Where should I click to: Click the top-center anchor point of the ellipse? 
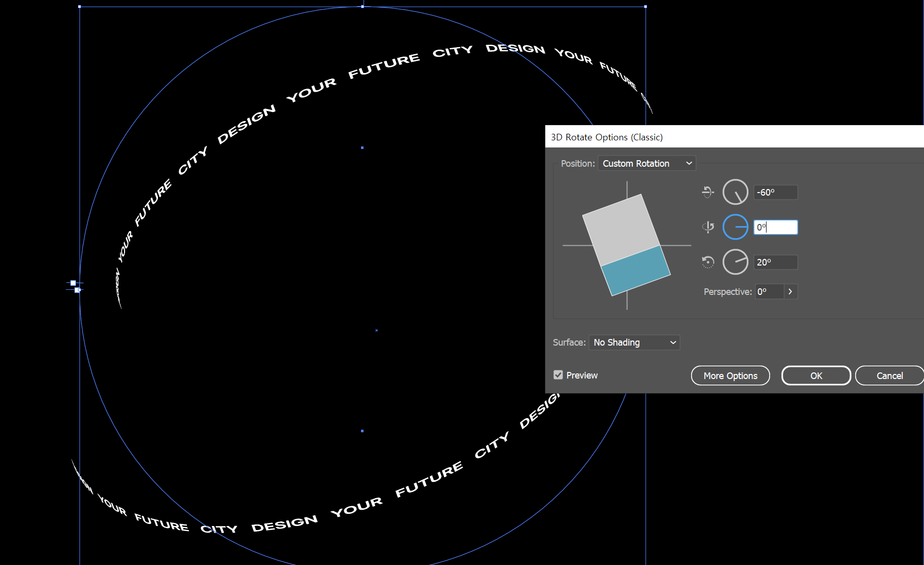[363, 7]
